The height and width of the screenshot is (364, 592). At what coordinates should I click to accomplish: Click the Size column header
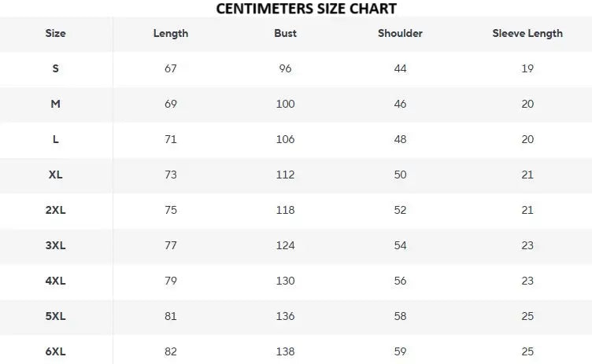point(56,33)
